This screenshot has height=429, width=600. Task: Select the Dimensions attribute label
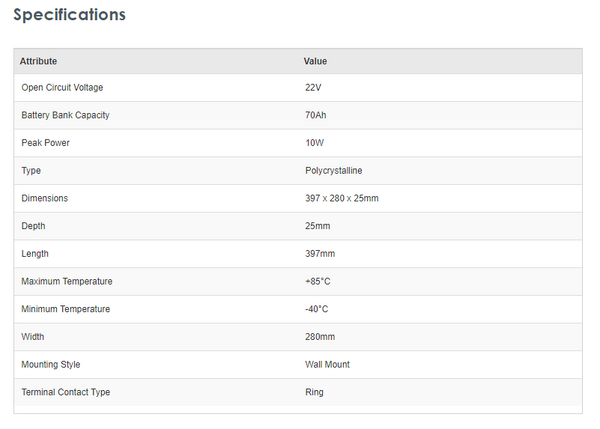pyautogui.click(x=44, y=198)
